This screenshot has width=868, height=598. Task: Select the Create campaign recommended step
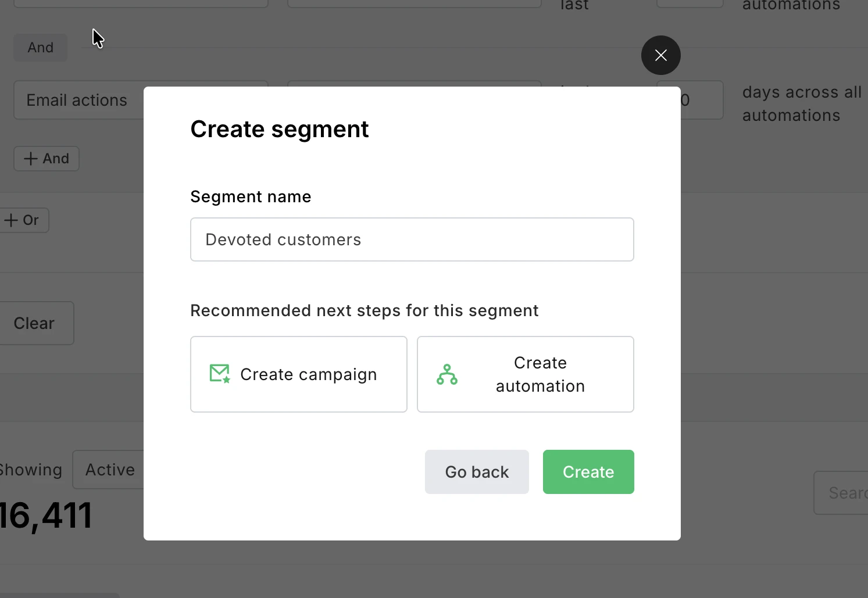click(298, 374)
